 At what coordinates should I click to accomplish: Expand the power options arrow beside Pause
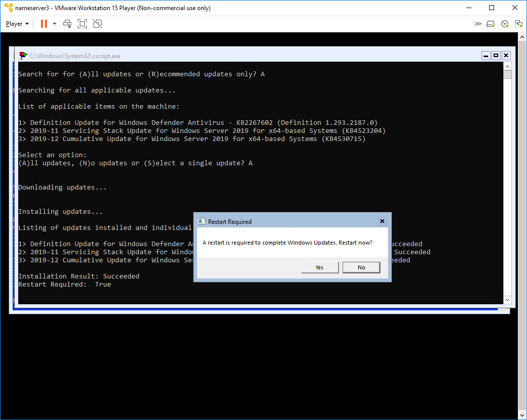coord(55,24)
